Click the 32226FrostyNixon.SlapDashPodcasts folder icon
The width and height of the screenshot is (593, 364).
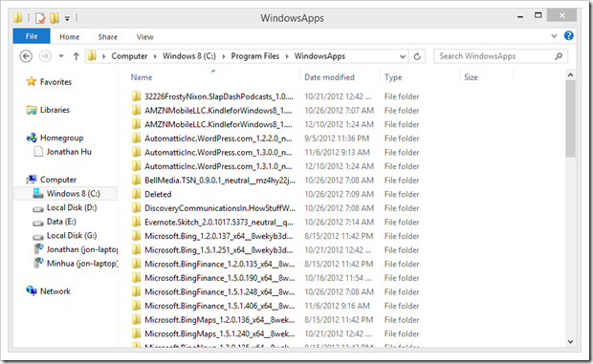pyautogui.click(x=136, y=96)
